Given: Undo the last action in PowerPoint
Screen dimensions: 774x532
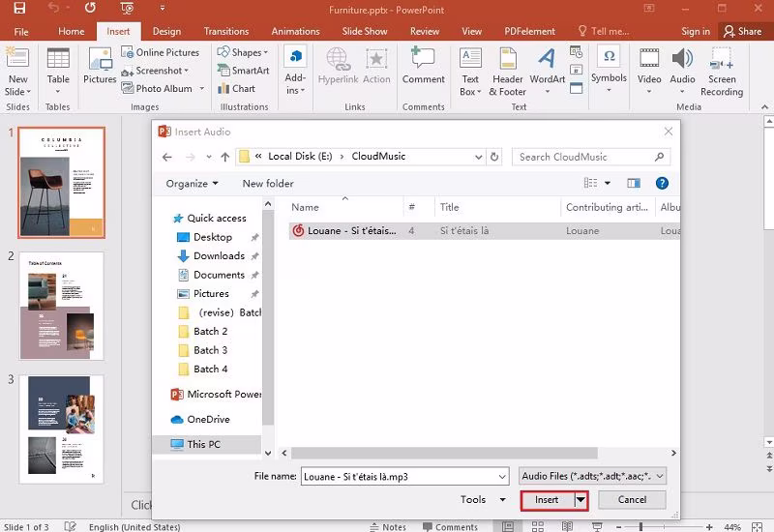Looking at the screenshot, I should [53, 8].
